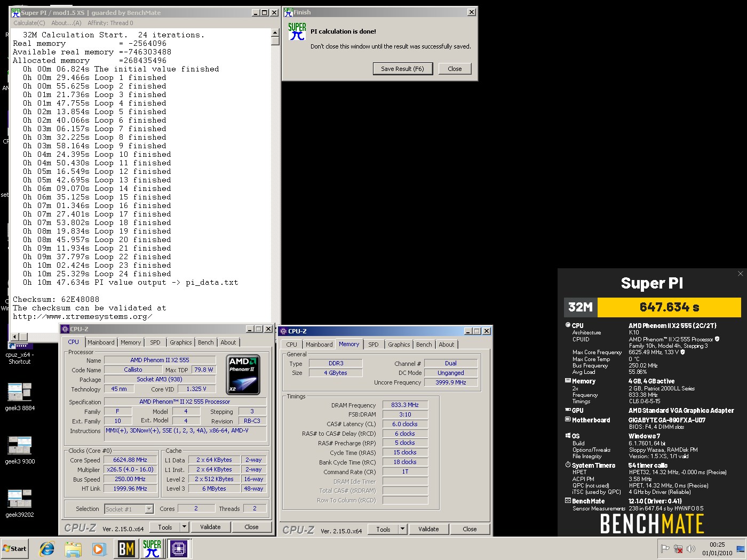Open Windows Explorer folder icon in taskbar

tap(73, 549)
